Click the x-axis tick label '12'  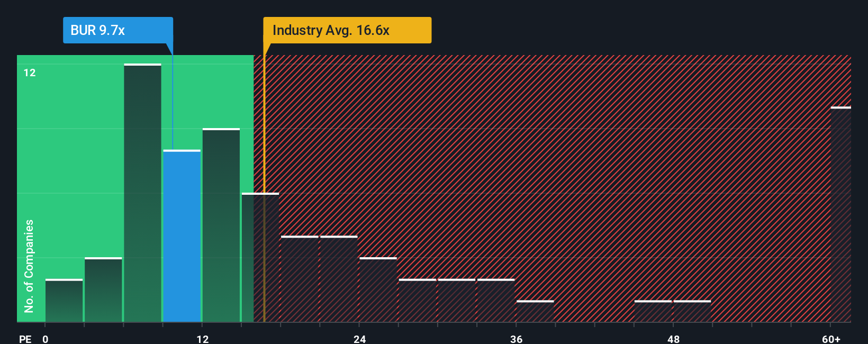point(202,339)
